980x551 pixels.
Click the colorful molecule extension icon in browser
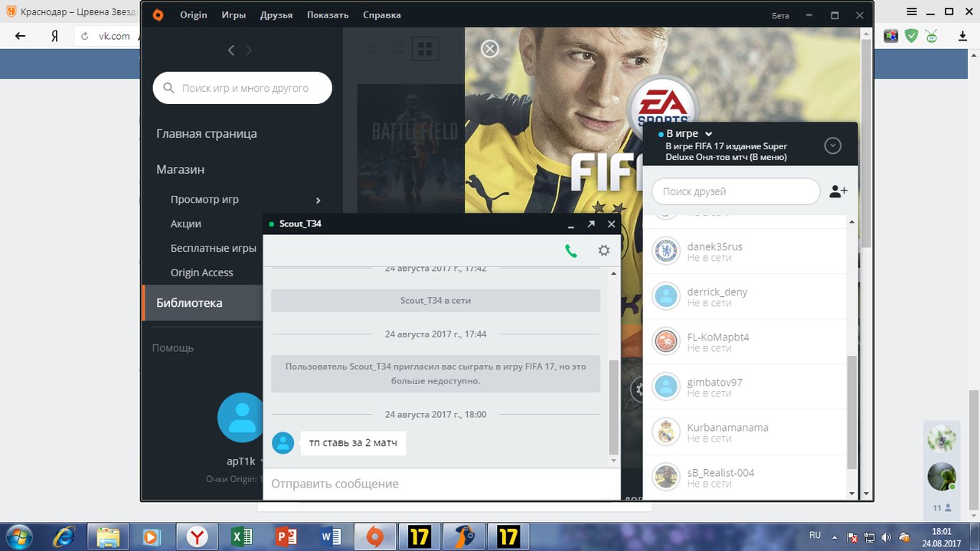click(891, 35)
